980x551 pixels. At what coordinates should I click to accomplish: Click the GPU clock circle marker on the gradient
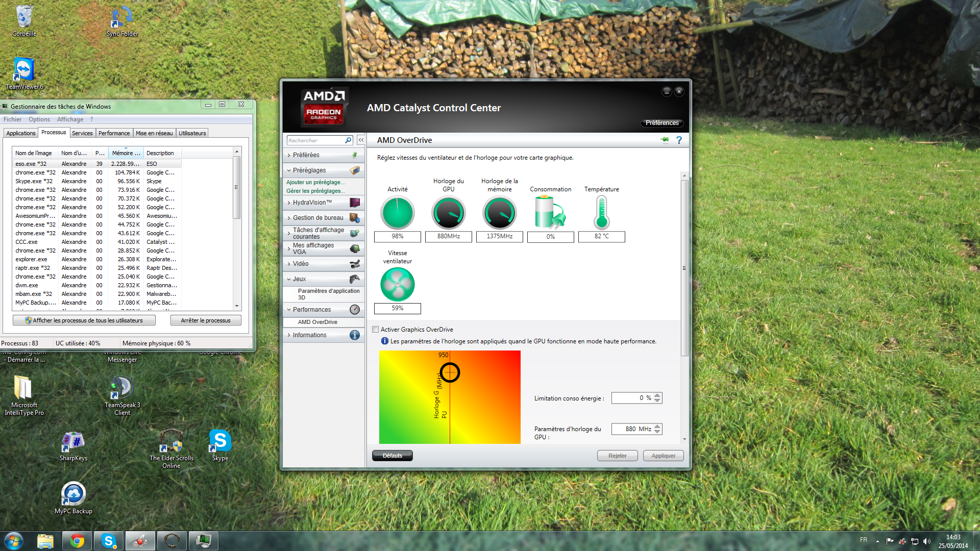pos(450,372)
